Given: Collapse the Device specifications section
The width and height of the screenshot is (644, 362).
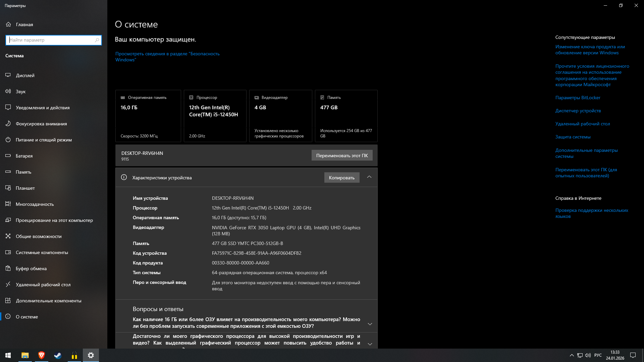Looking at the screenshot, I should [x=369, y=177].
